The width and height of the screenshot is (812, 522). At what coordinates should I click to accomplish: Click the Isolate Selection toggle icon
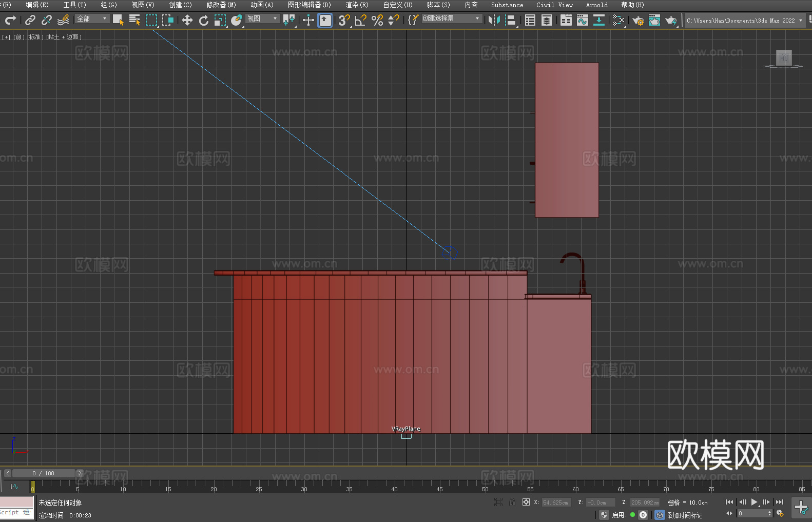(x=498, y=502)
